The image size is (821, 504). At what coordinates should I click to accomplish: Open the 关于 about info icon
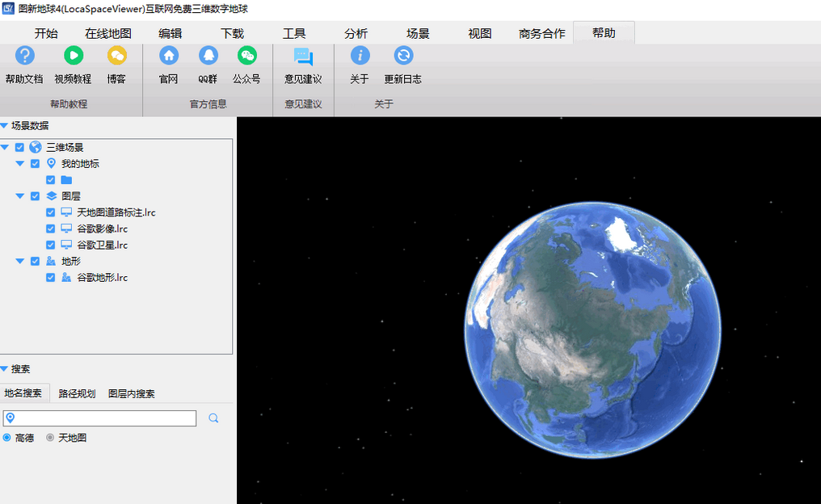click(360, 56)
